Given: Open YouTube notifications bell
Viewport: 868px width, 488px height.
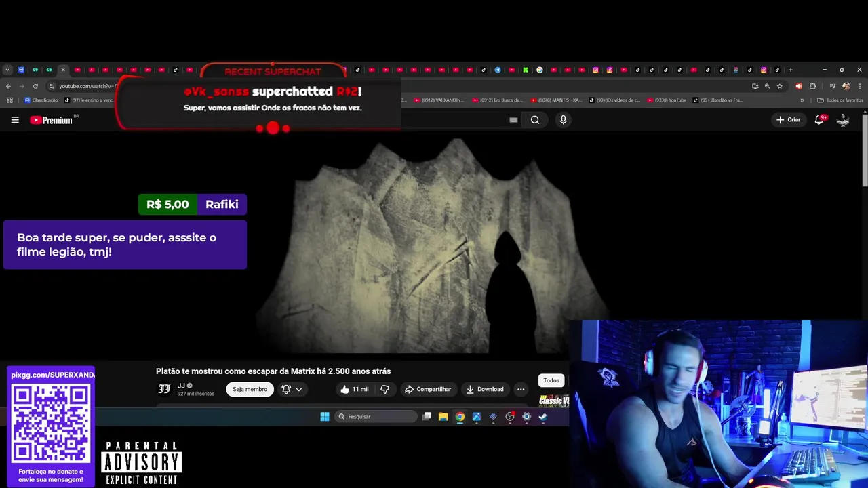Looking at the screenshot, I should 819,119.
